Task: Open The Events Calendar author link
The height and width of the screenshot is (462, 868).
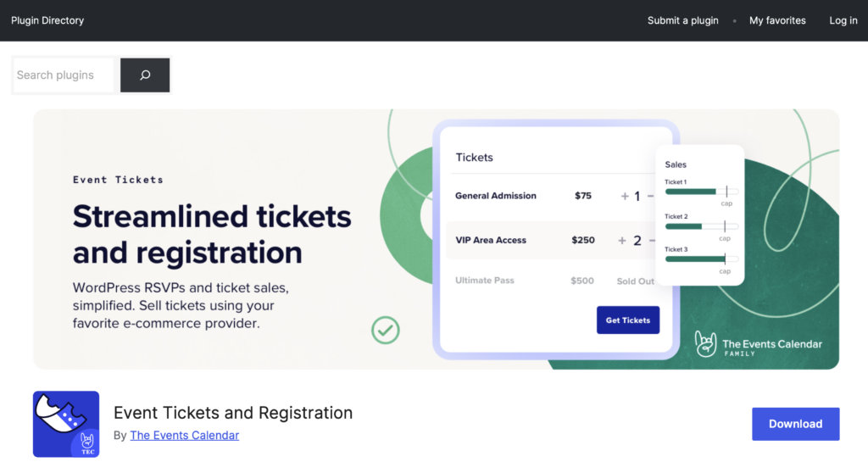Action: (184, 435)
